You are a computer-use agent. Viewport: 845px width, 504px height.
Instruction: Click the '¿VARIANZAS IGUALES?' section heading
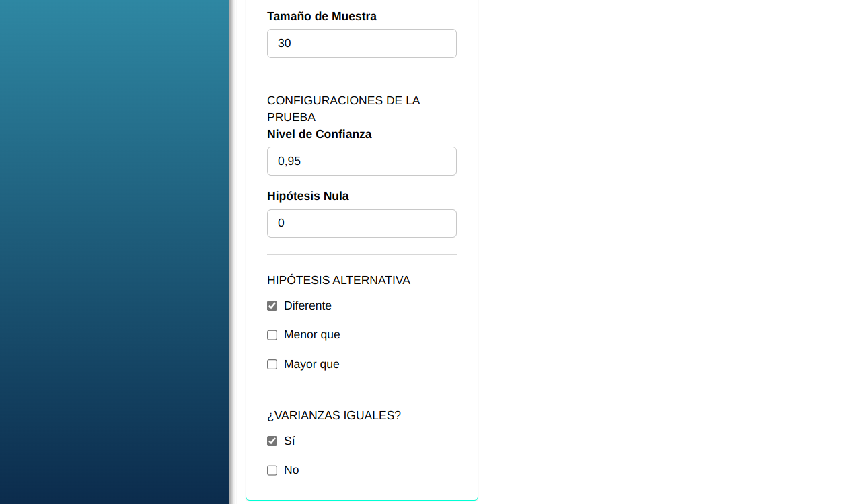click(x=334, y=415)
